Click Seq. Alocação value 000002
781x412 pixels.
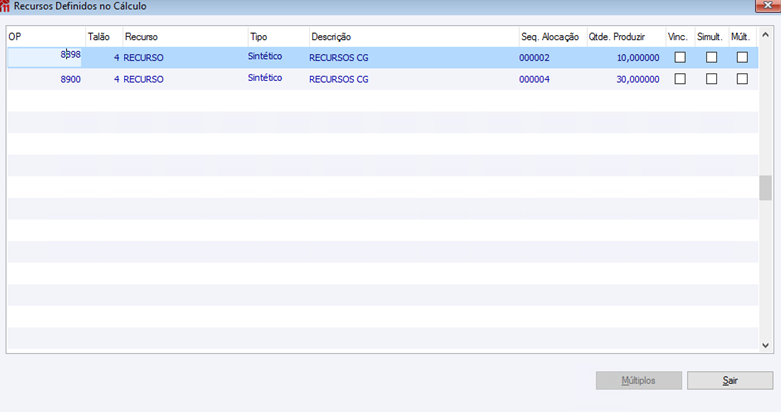[534, 58]
